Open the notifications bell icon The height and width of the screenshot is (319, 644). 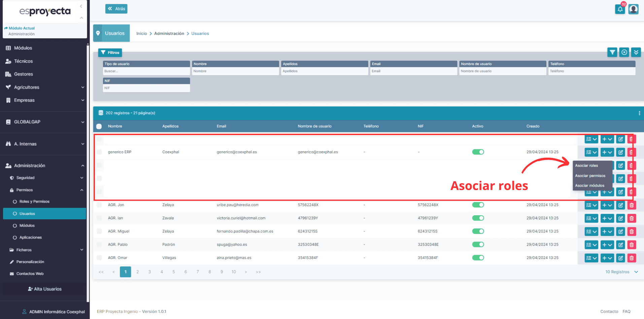620,9
